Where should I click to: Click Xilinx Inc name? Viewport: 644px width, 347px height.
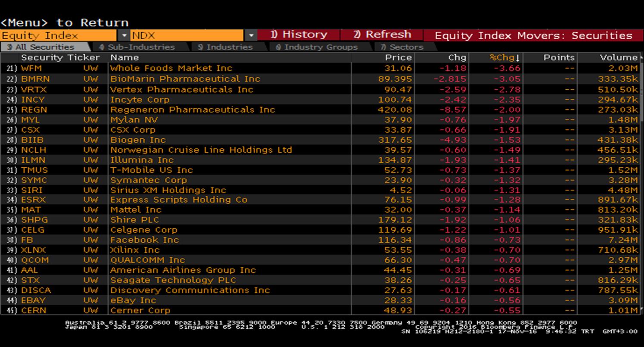pos(135,250)
